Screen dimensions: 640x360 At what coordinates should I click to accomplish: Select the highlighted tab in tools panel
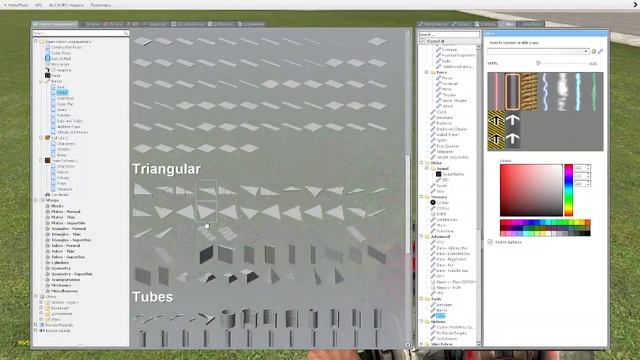pyautogui.click(x=508, y=24)
